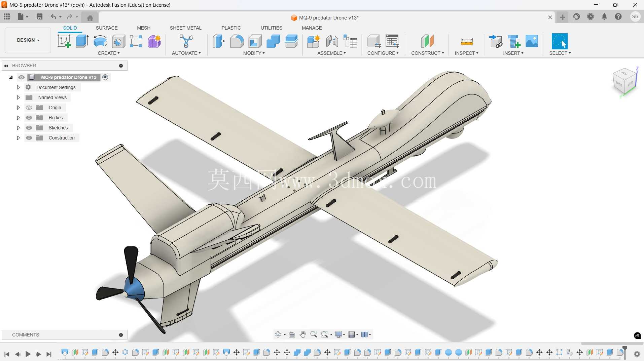The width and height of the screenshot is (644, 361).
Task: Open the Notifications bell
Action: click(x=604, y=17)
